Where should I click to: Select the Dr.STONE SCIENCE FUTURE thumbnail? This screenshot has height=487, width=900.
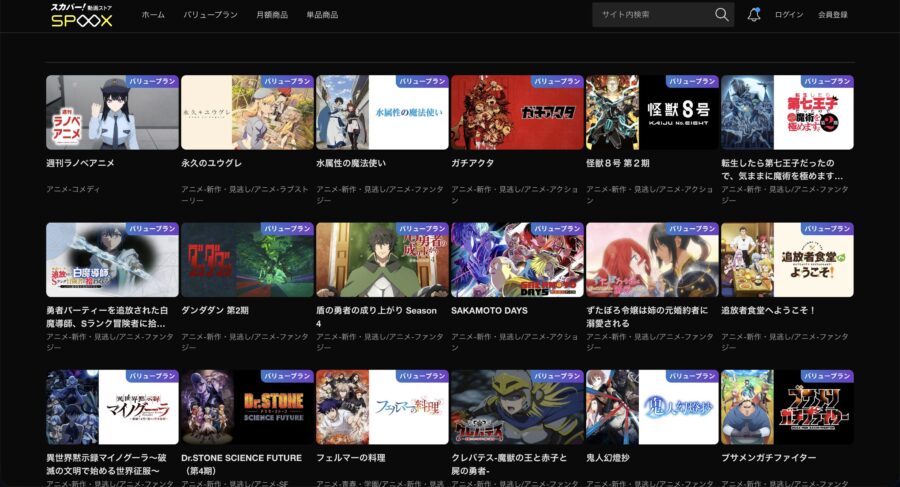pyautogui.click(x=247, y=408)
